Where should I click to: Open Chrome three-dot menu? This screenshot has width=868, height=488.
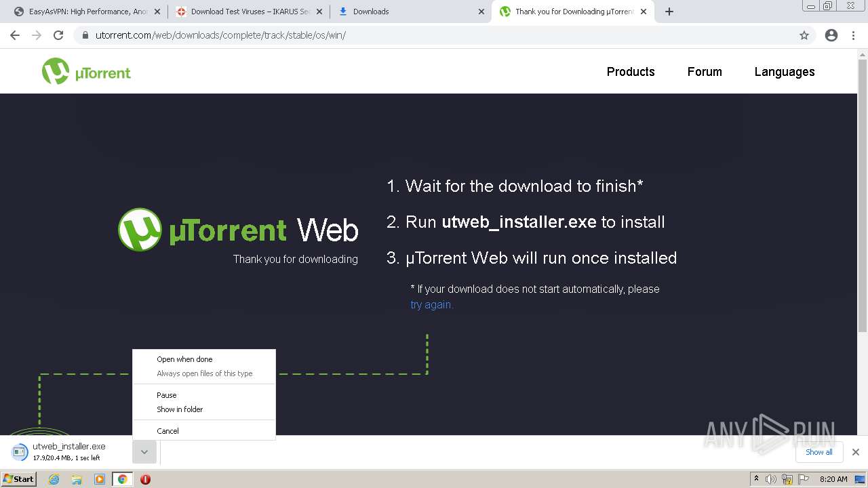coord(853,35)
